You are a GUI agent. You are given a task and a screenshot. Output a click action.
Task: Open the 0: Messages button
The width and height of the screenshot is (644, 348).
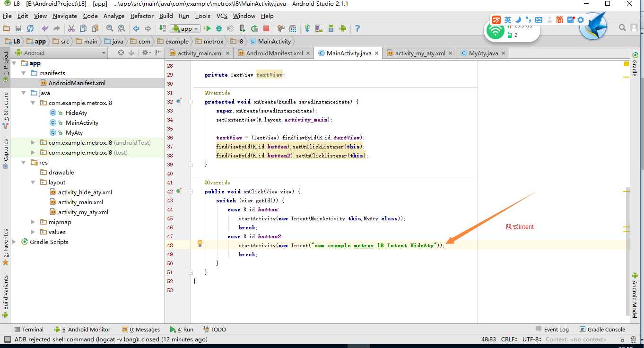tap(141, 330)
